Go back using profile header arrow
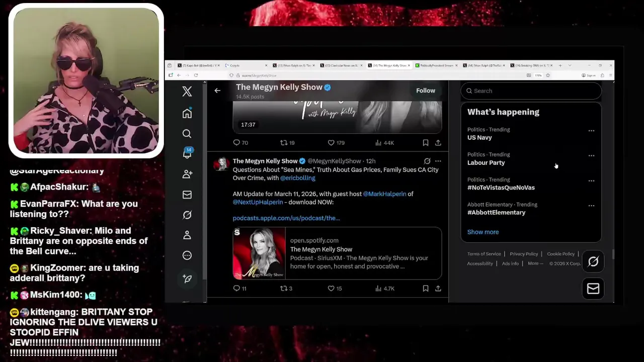This screenshot has width=644, height=362. [217, 90]
